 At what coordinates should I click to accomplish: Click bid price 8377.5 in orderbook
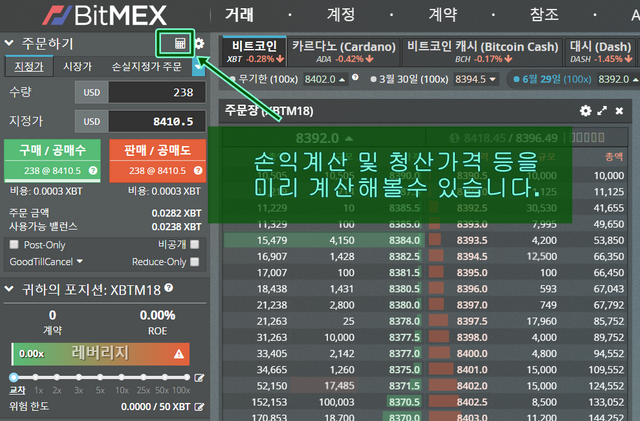click(404, 337)
